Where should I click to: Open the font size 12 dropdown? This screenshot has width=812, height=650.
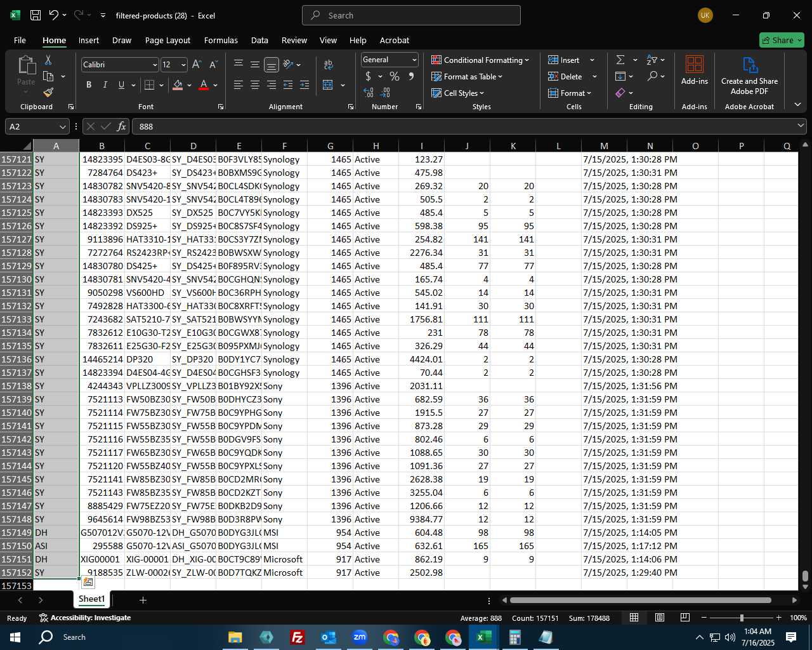point(183,65)
